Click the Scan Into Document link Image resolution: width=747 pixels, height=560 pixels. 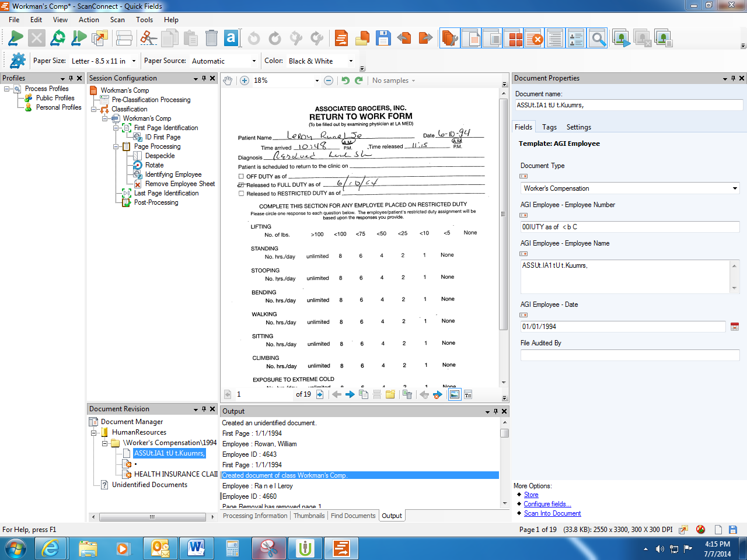click(x=552, y=513)
